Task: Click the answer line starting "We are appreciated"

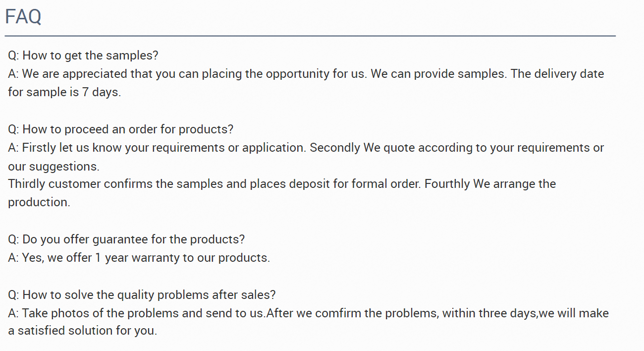Action: coord(306,74)
